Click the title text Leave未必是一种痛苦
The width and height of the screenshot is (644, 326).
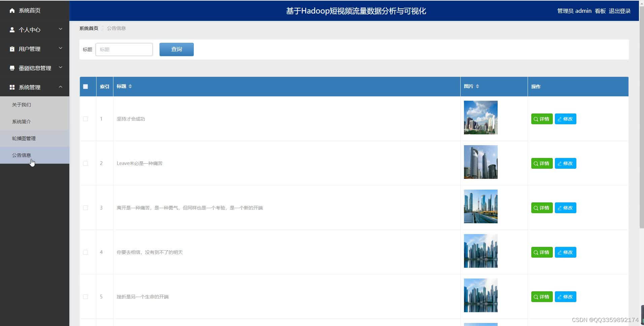click(x=140, y=163)
